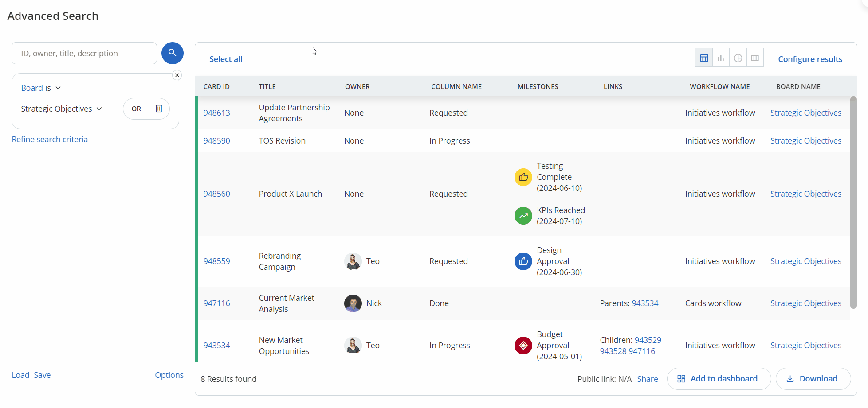Viewport: 868px width, 408px height.
Task: Open card ID 943534 in first column
Action: 217,345
